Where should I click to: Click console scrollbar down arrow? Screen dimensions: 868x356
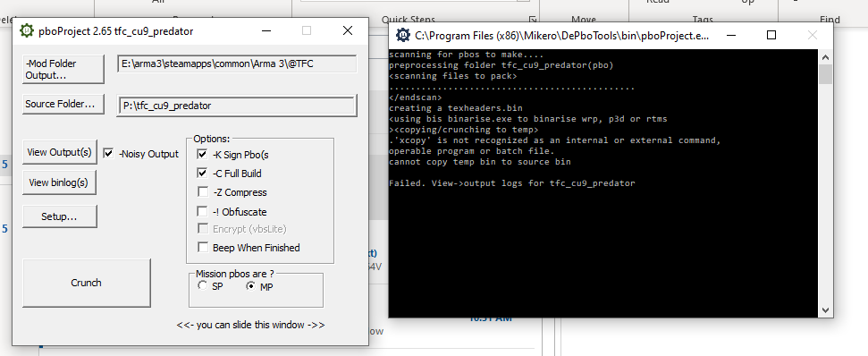(x=825, y=310)
